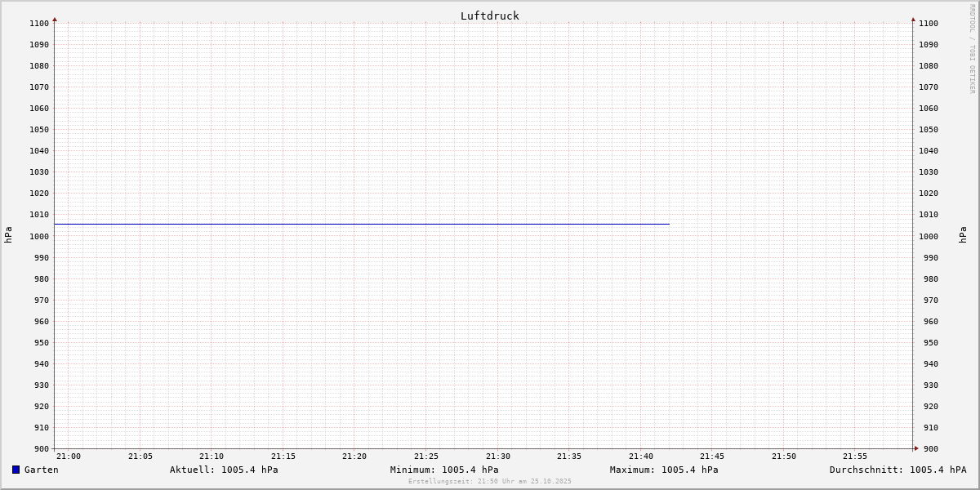Image resolution: width=980 pixels, height=490 pixels.
Task: Click the RRDTOOL / TOBI OETIKER watermark
Action: tap(972, 48)
